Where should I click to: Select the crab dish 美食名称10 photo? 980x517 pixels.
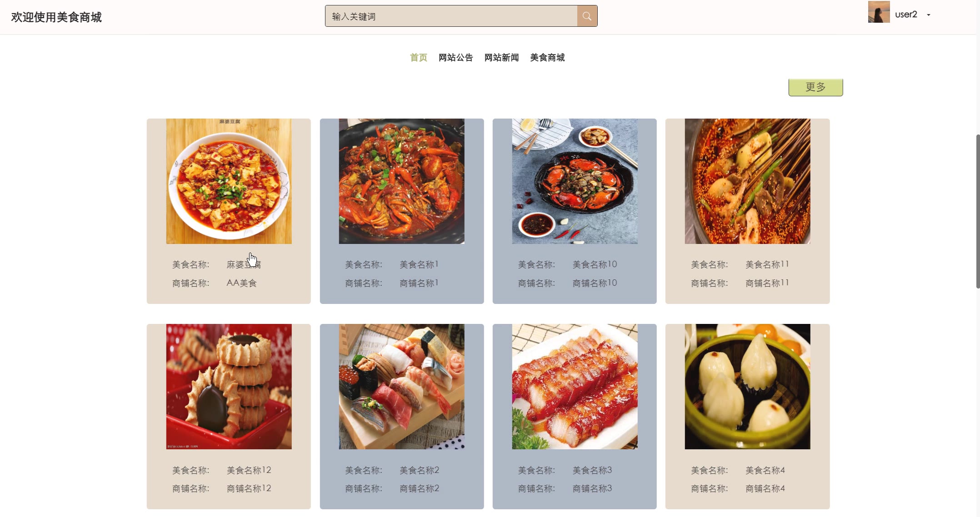tap(575, 181)
